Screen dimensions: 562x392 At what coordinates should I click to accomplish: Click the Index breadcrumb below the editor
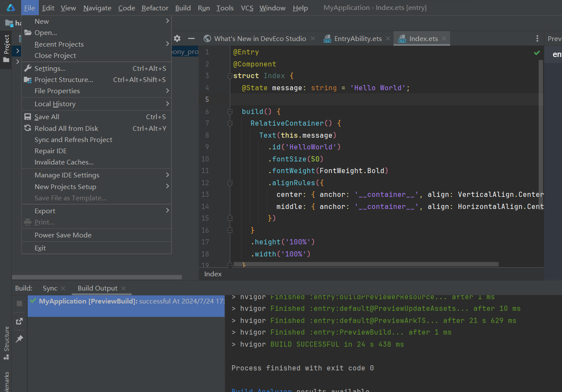click(213, 274)
